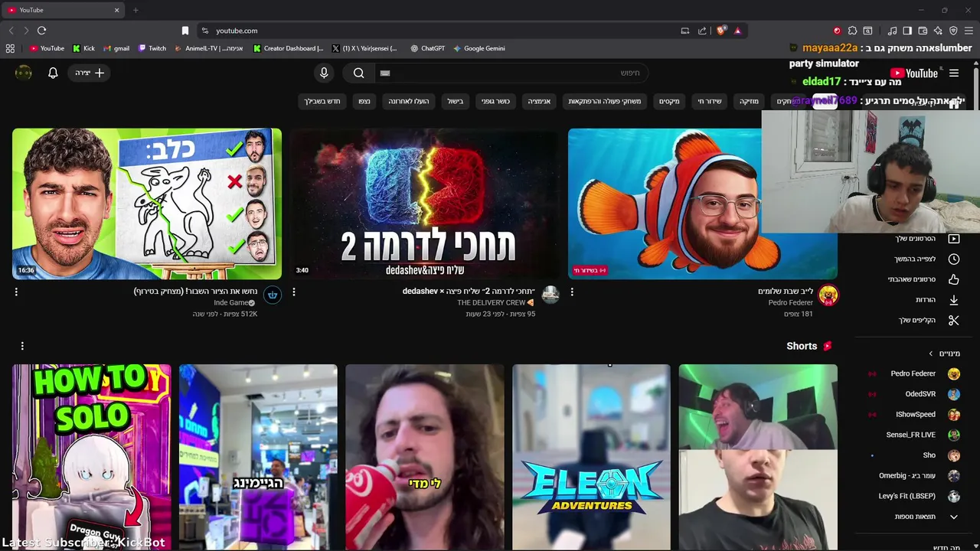Screen dimensions: 980x551
Task: Play the תחכי לדרמה 2 video thumbnail
Action: click(425, 204)
